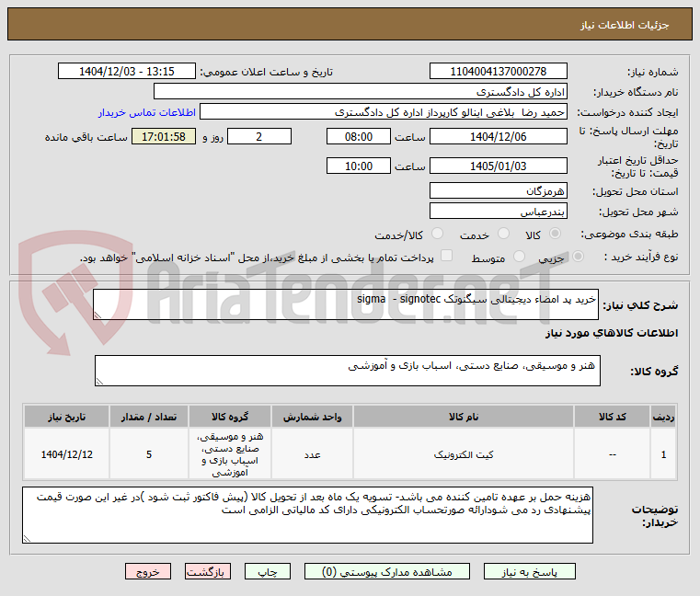The width and height of the screenshot is (700, 596).
Task: Click the جزئیات اطلاعات نیاز page title
Action: point(625,25)
